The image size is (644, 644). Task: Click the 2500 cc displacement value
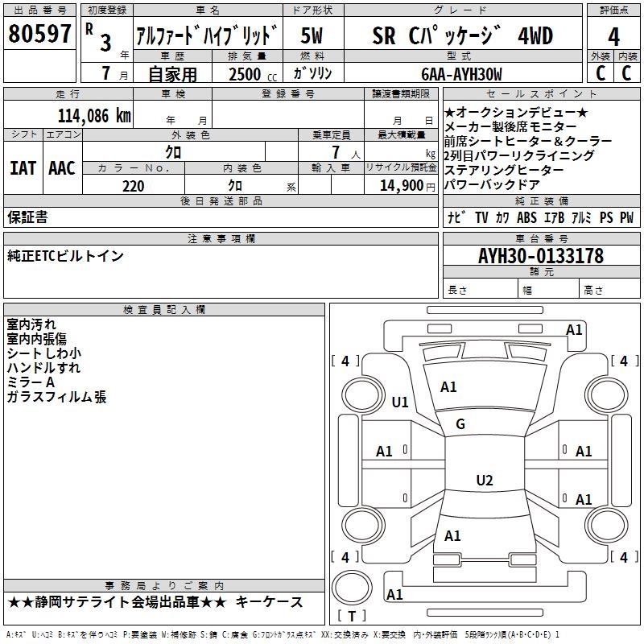click(x=246, y=74)
